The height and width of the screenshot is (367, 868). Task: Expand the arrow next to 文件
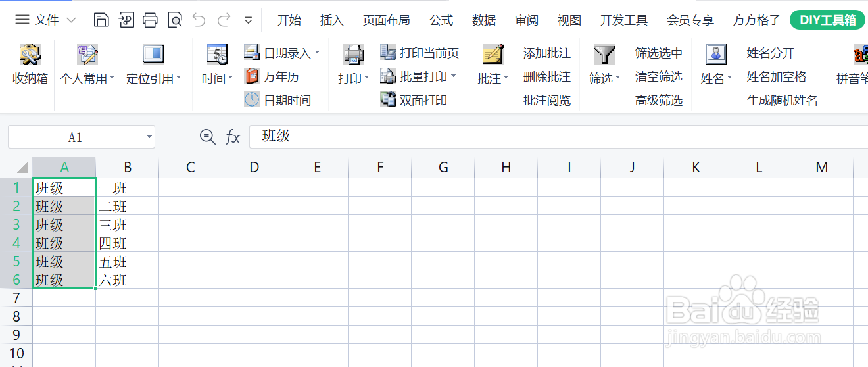[71, 20]
